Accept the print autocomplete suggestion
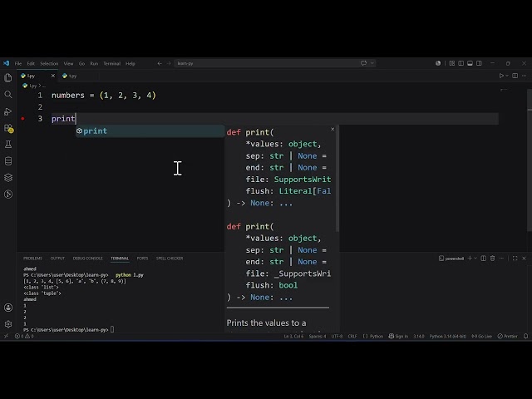This screenshot has width=532, height=399. [150, 131]
